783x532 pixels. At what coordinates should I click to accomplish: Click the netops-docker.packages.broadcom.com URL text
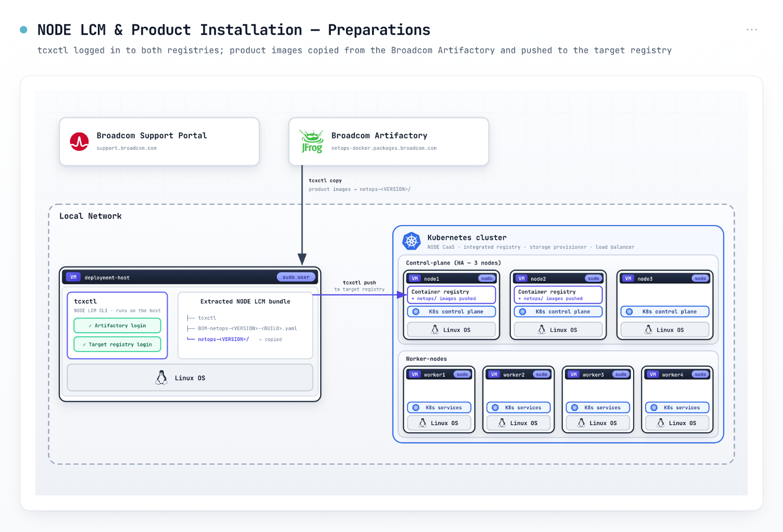pos(384,148)
